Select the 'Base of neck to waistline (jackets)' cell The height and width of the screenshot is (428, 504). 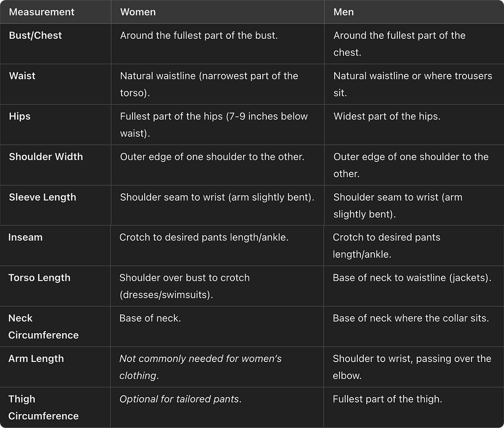coord(412,278)
